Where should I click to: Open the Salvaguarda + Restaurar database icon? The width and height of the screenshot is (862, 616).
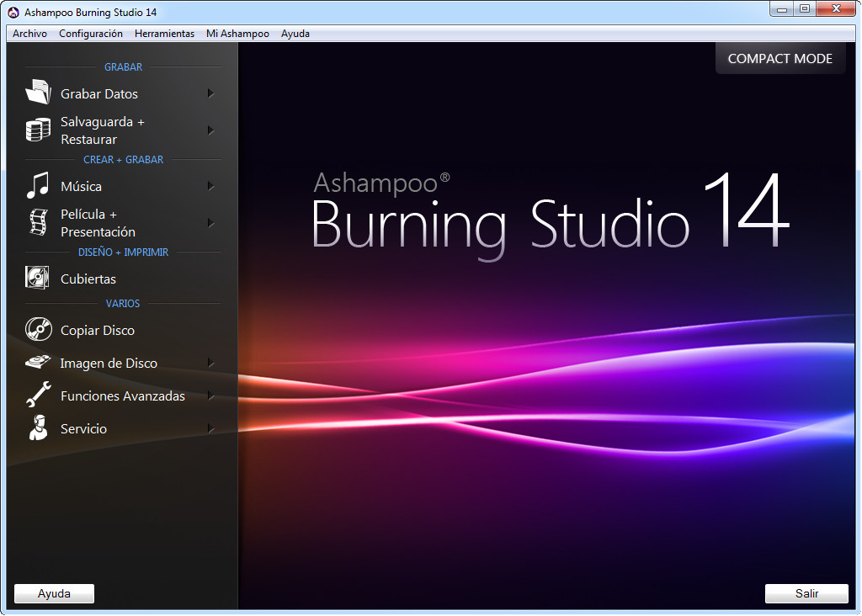[x=38, y=130]
